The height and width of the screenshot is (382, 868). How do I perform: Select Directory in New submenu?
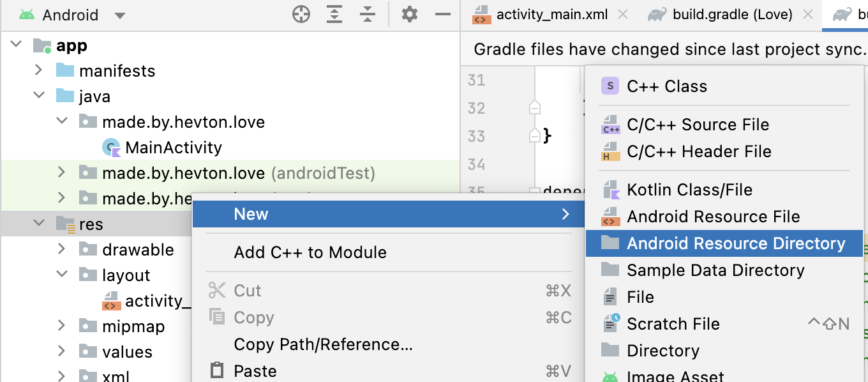pos(724,351)
